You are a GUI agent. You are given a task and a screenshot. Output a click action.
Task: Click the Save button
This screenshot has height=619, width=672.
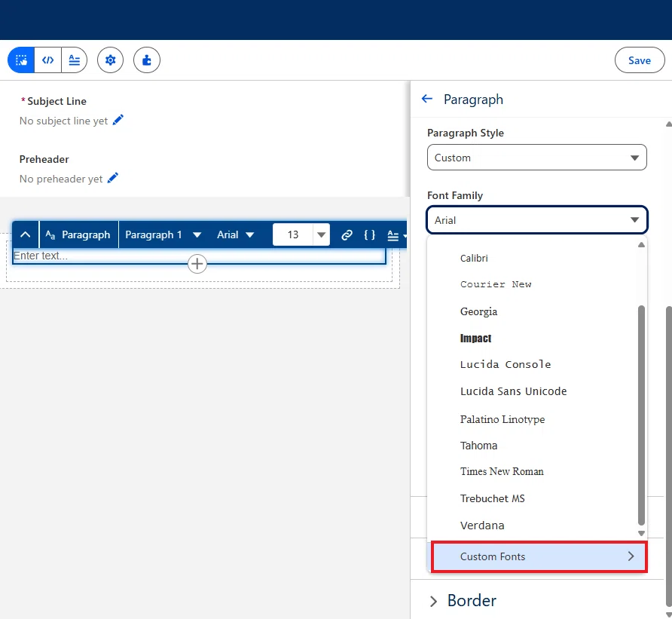point(640,60)
